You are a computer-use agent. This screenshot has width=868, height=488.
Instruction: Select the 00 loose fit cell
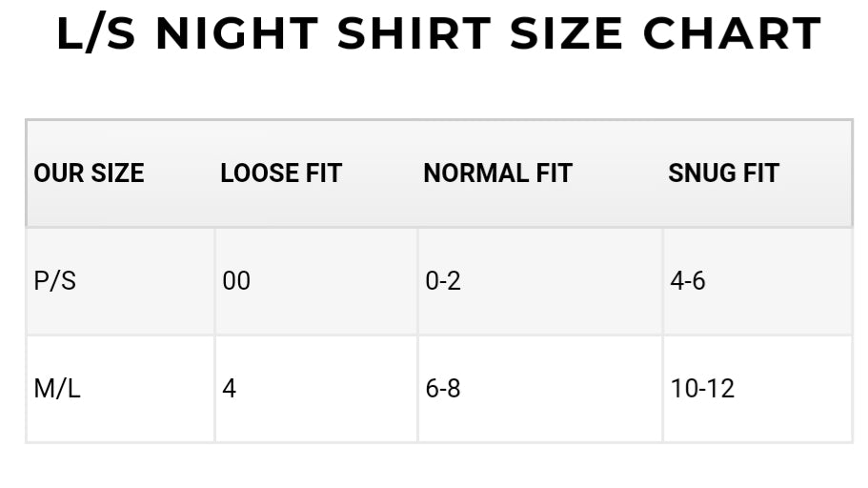point(316,281)
